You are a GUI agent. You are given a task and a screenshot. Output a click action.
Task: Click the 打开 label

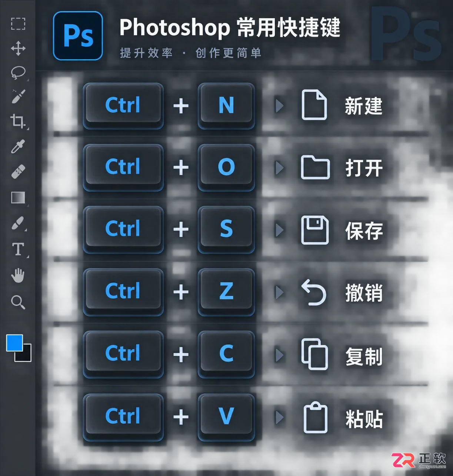(x=364, y=168)
